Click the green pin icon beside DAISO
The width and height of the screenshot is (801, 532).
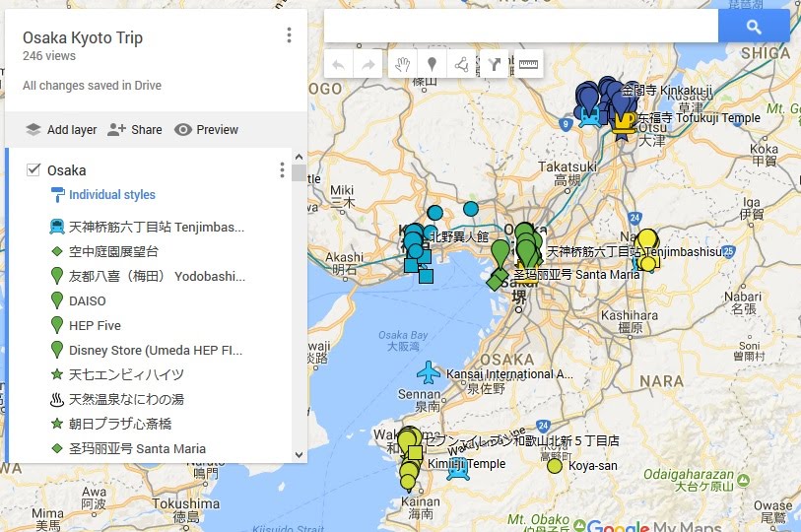[x=57, y=300]
